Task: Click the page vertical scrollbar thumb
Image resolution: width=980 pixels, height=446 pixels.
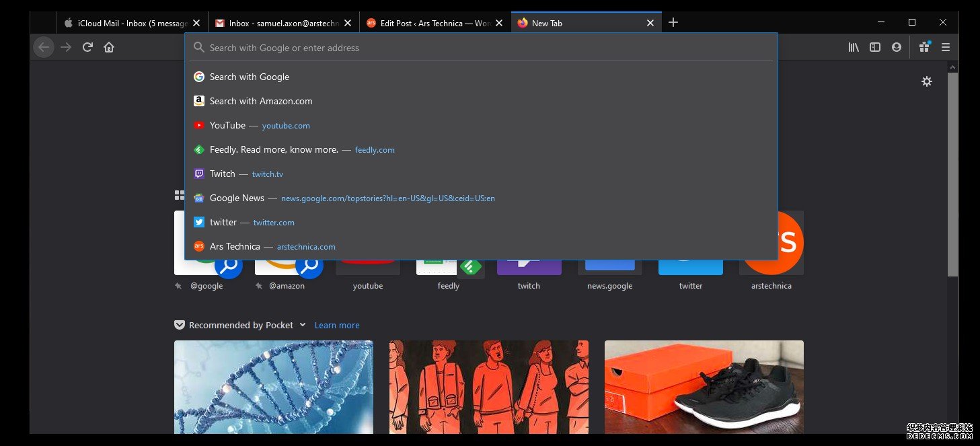Action: [x=952, y=174]
